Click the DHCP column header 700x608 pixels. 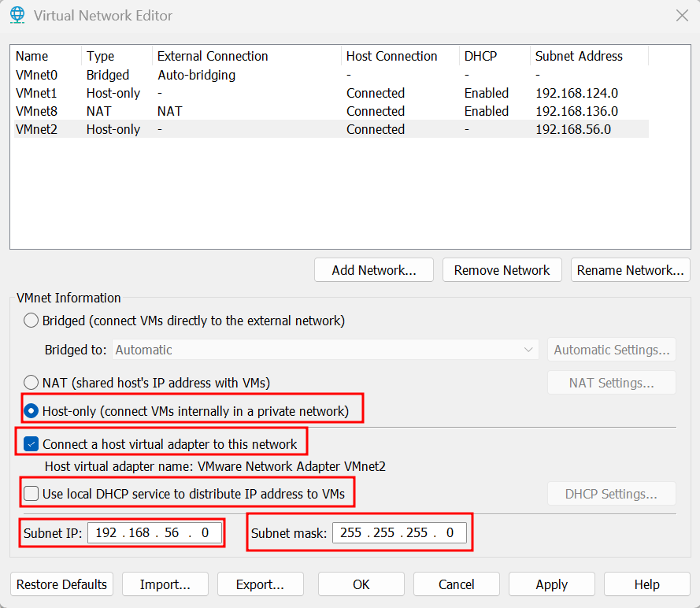(494, 56)
